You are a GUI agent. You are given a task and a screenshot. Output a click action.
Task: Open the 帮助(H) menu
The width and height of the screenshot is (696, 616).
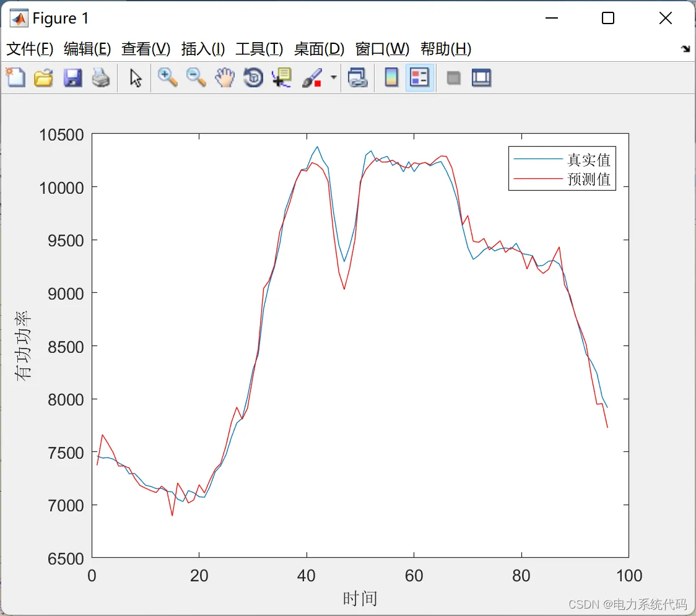pos(446,49)
